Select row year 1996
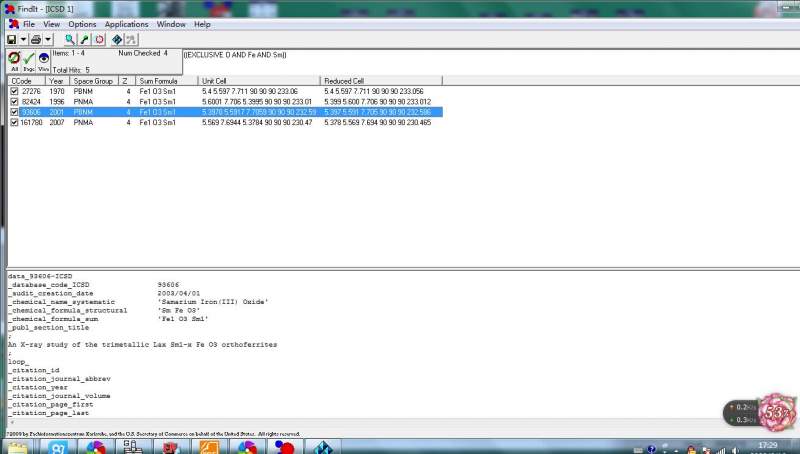 click(57, 102)
